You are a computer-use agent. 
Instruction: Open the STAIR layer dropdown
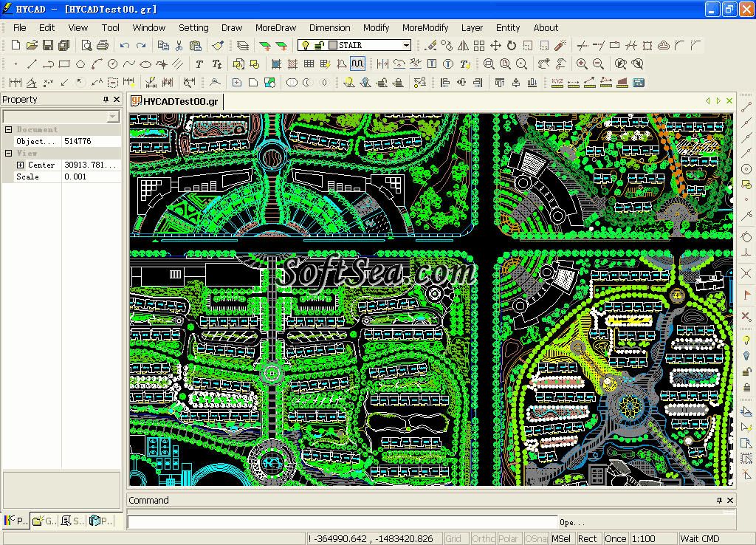click(405, 46)
